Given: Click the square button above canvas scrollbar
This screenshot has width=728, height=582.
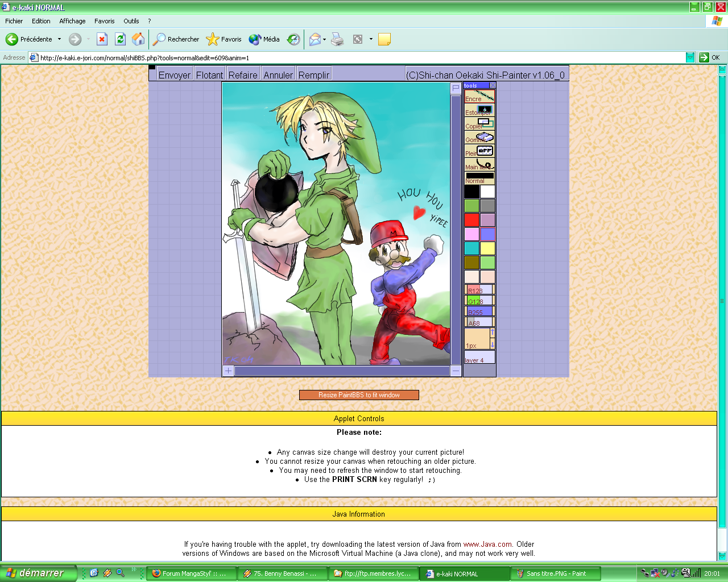Looking at the screenshot, I should pos(456,88).
